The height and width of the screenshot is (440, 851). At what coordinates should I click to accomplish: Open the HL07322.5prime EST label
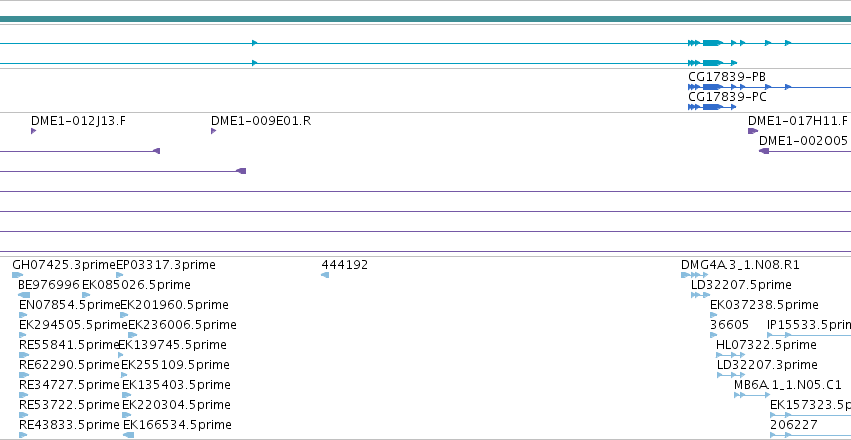(x=766, y=345)
